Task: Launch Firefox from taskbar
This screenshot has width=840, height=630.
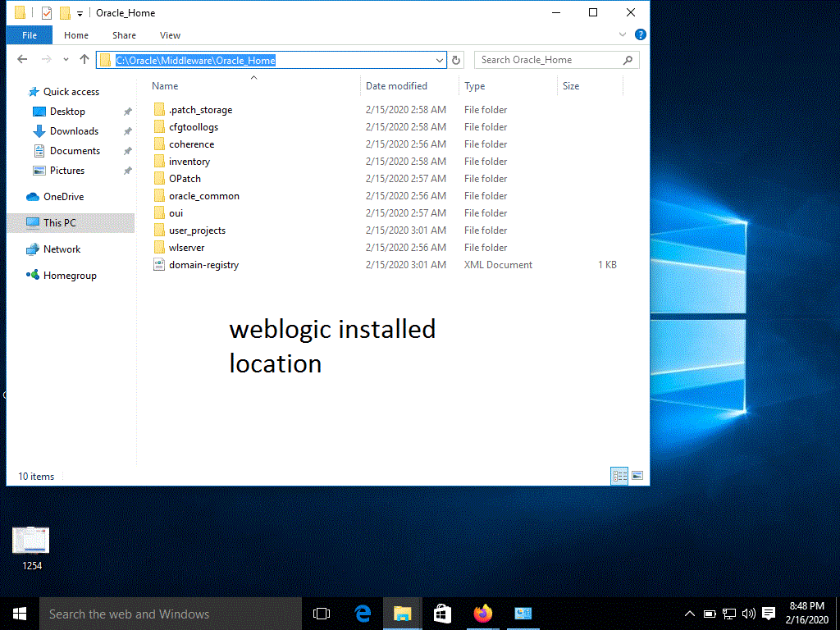Action: [x=482, y=614]
